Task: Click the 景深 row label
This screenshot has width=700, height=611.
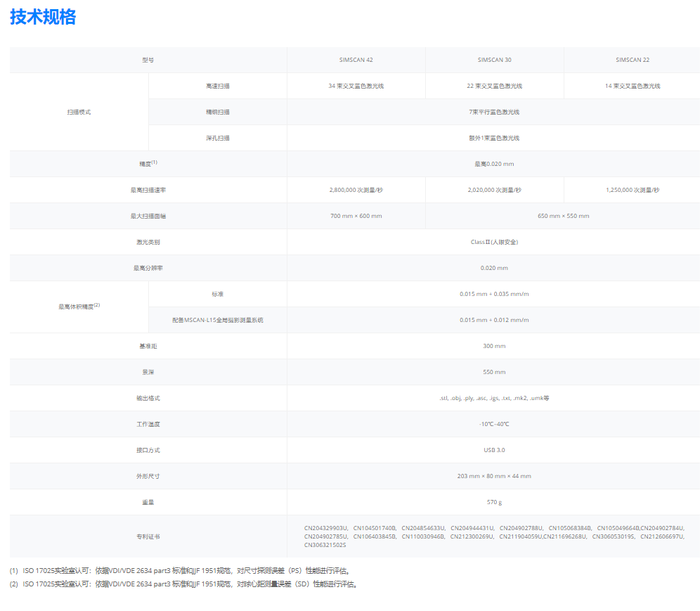Action: click(148, 372)
